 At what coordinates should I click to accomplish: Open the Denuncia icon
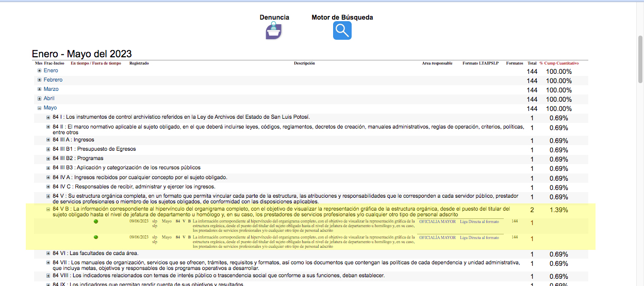(274, 31)
